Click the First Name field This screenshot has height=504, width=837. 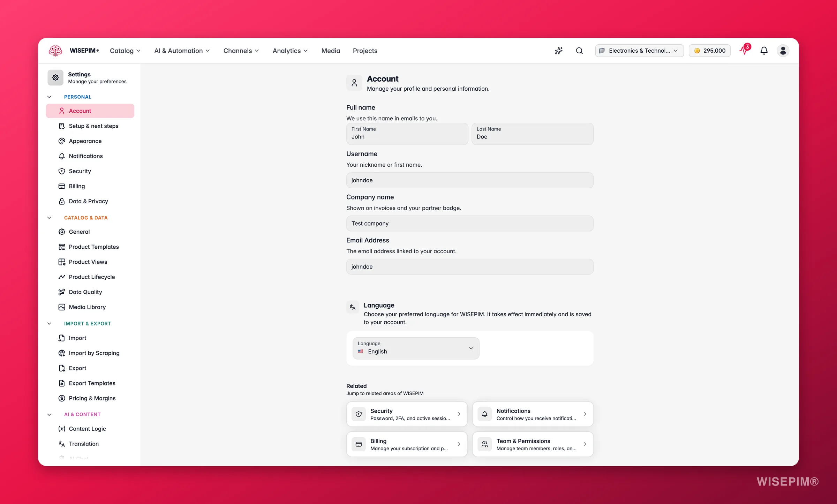click(x=407, y=134)
